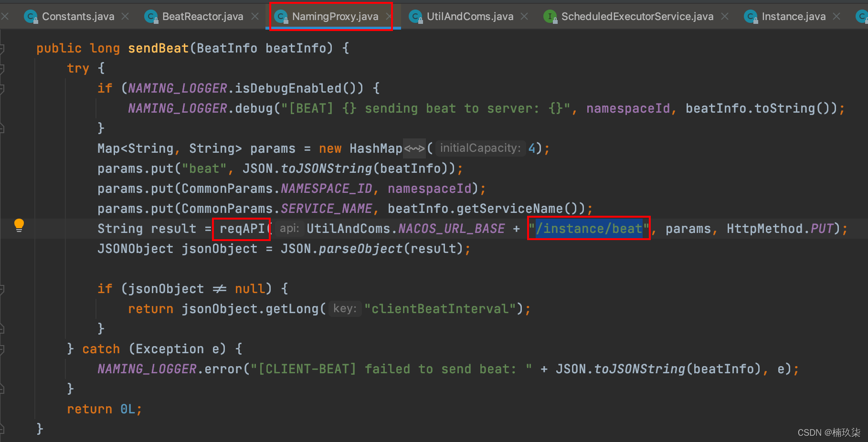The height and width of the screenshot is (442, 868).
Task: Click the BeatReactor.java class file icon
Action: coord(151,17)
